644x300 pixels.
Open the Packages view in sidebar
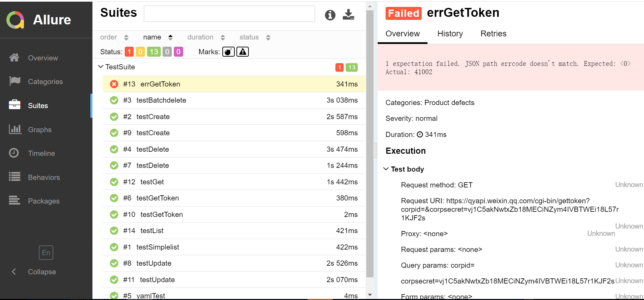point(44,201)
